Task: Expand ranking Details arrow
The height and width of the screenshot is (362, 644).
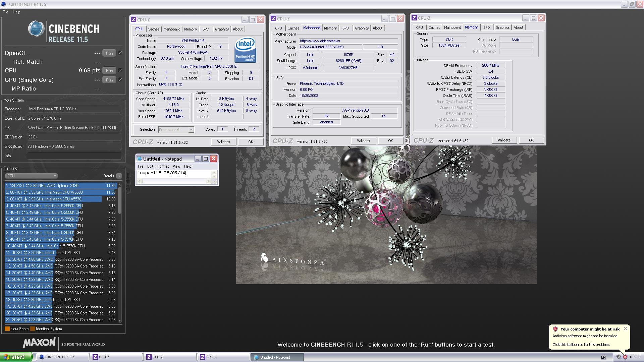Action: 119,176
